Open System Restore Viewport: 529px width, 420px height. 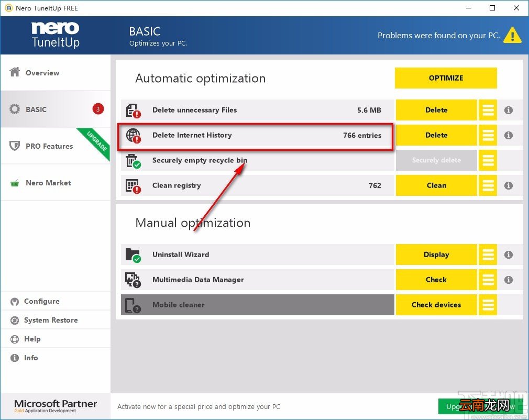56,320
